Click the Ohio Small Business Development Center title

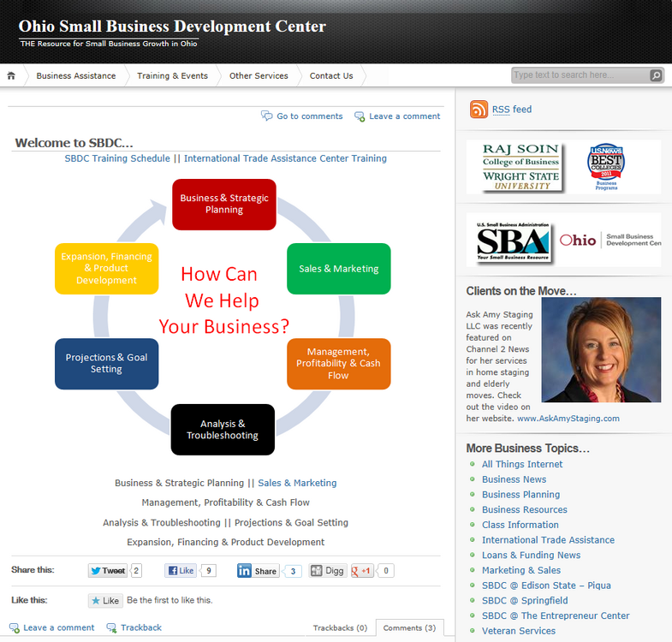click(x=172, y=27)
